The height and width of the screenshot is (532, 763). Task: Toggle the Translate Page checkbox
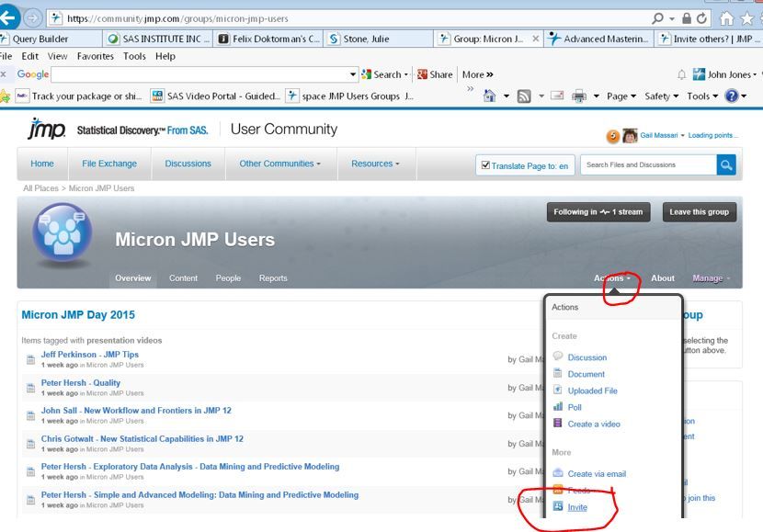coord(485,164)
